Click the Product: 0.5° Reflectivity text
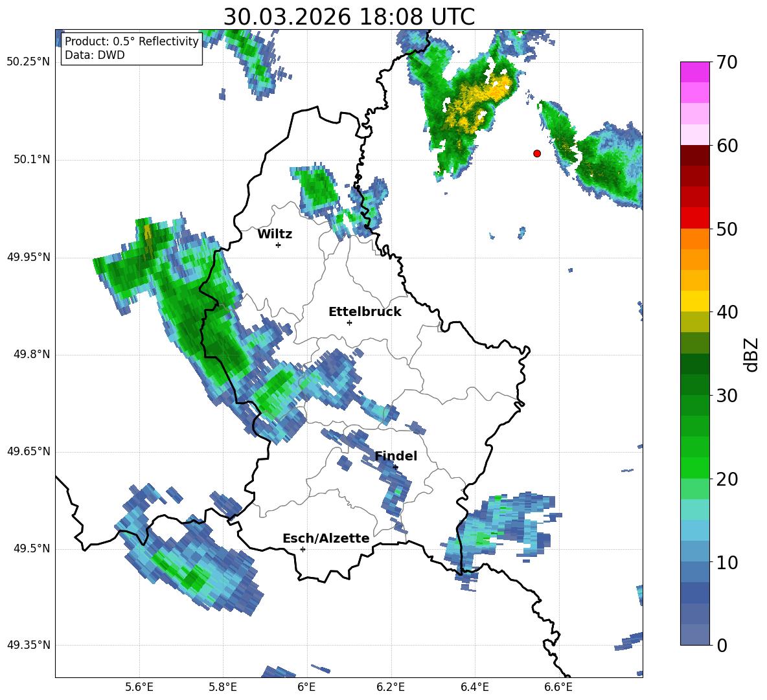The width and height of the screenshot is (767, 700). tap(132, 41)
